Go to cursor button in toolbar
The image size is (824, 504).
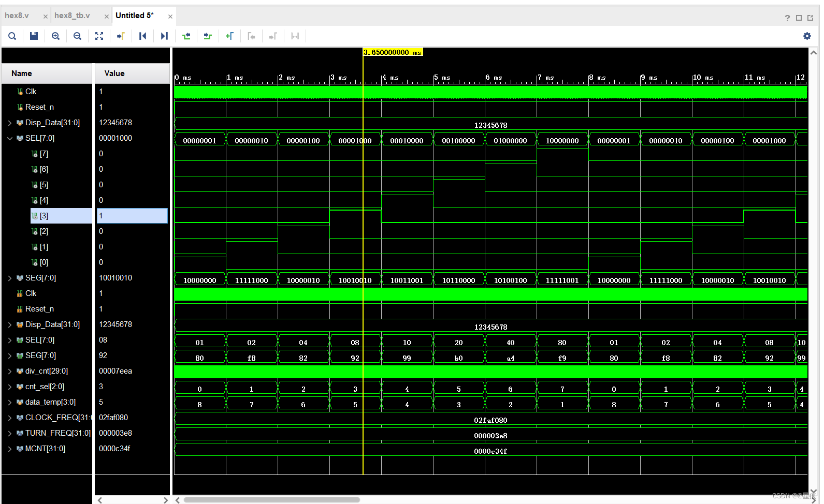tap(121, 36)
